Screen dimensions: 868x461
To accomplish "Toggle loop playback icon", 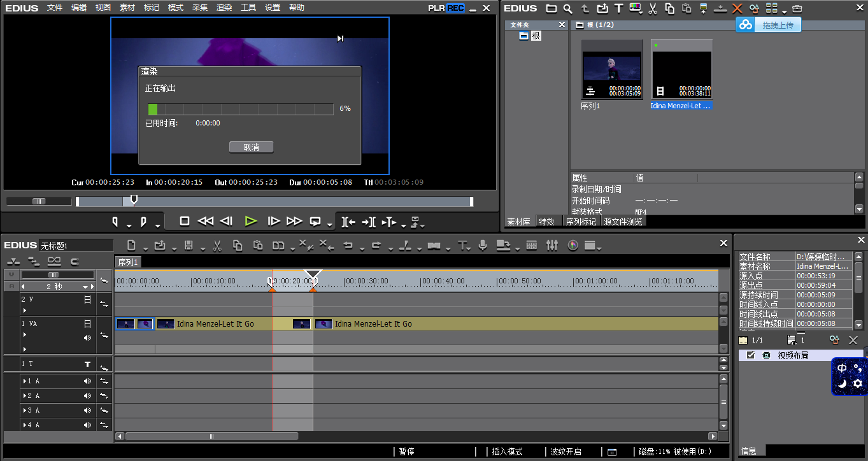I will tap(315, 221).
